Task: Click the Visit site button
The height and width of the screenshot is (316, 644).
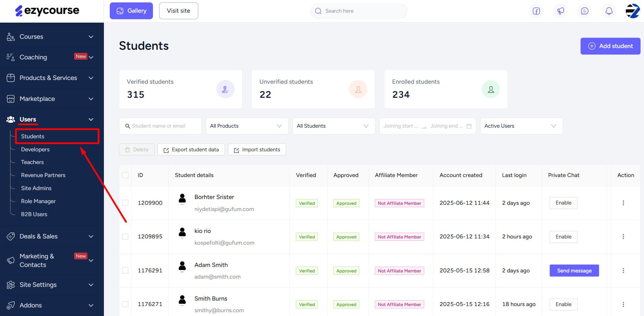Action: coord(178,11)
